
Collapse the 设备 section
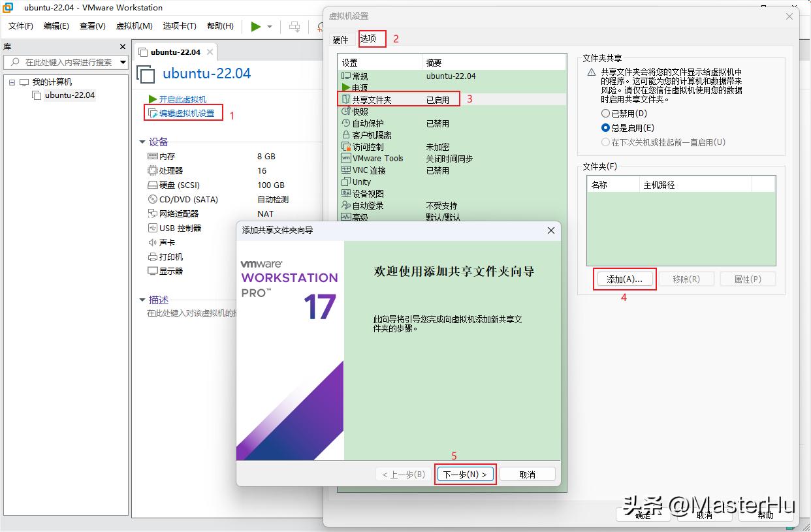click(x=142, y=142)
